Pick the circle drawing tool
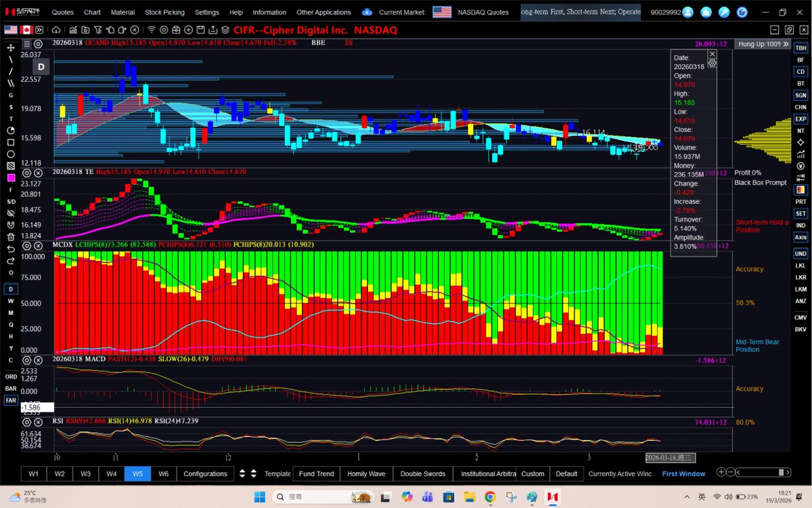 pos(11,154)
